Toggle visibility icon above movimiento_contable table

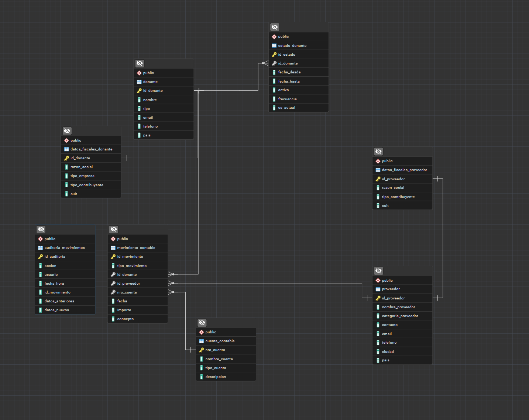tap(114, 229)
